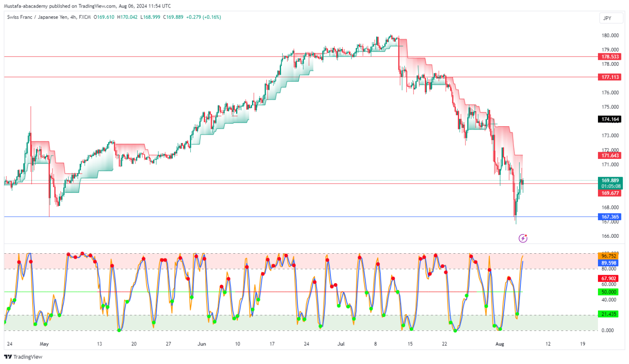Click the 67.902 red oscillator value

(x=608, y=278)
